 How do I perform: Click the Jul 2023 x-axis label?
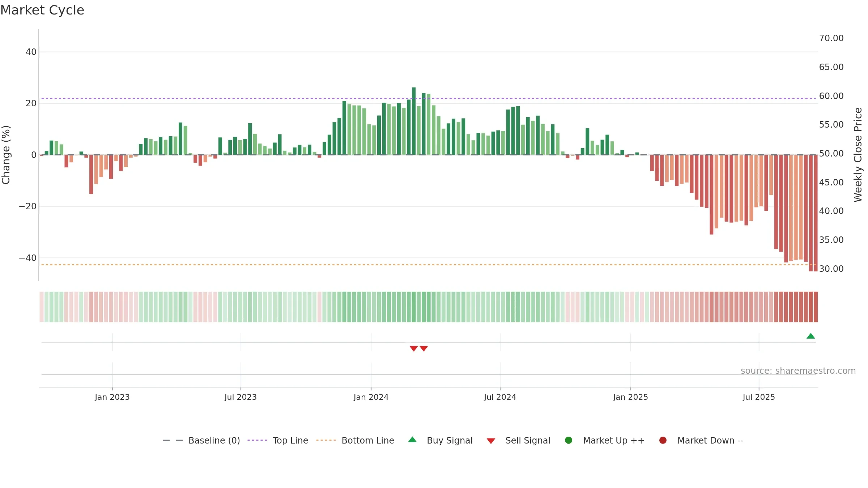click(x=241, y=397)
